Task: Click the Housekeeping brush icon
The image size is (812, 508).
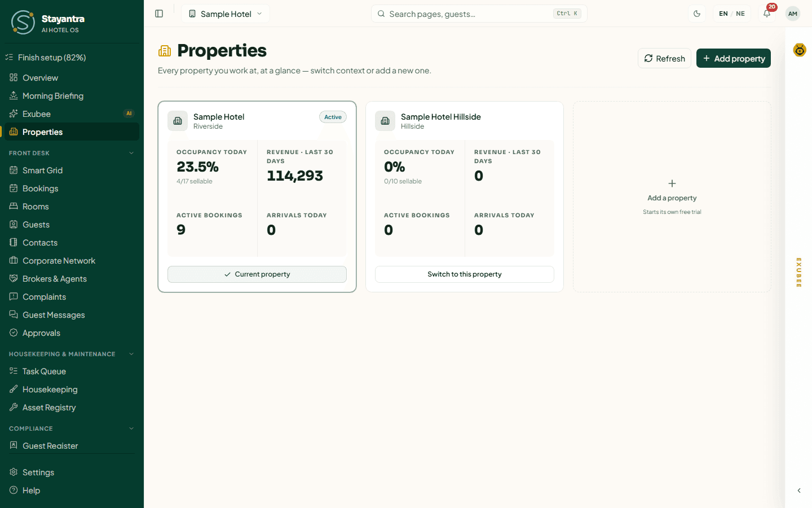Action: tap(14, 389)
